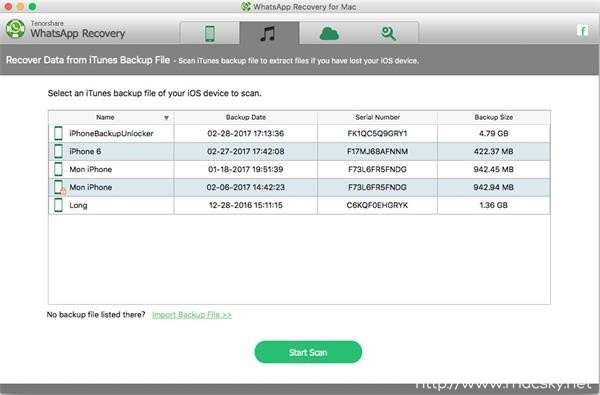
Task: Click the Import Backup File link
Action: coord(192,315)
